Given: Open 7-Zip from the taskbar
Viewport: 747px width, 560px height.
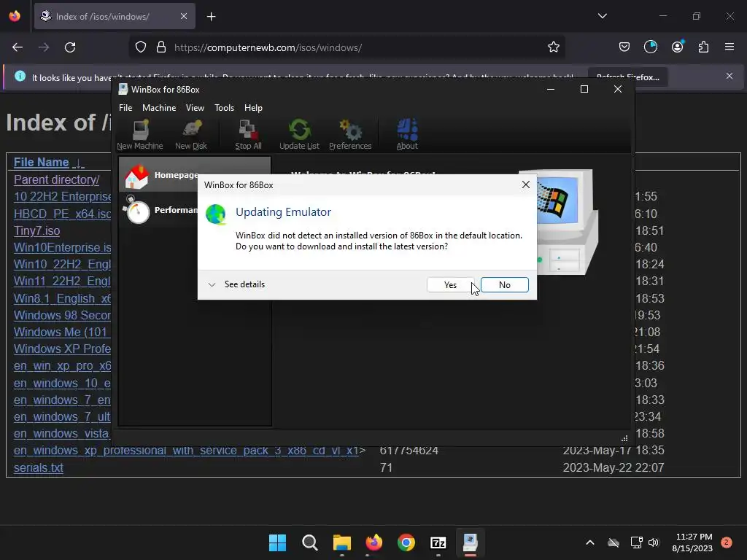Looking at the screenshot, I should point(438,542).
